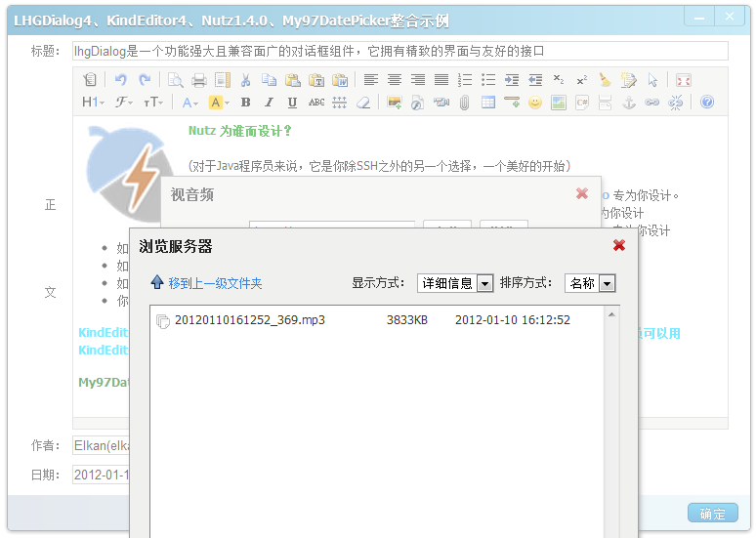Insert a horizontal rule
Screen dimensions: 756x538
[512, 102]
